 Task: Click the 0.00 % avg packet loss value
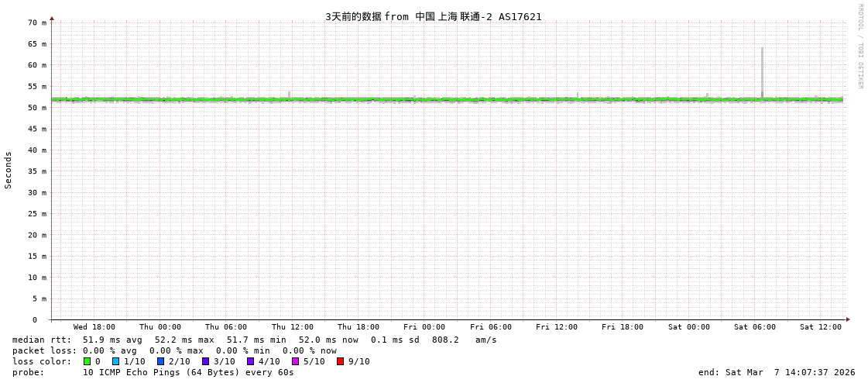pos(112,351)
